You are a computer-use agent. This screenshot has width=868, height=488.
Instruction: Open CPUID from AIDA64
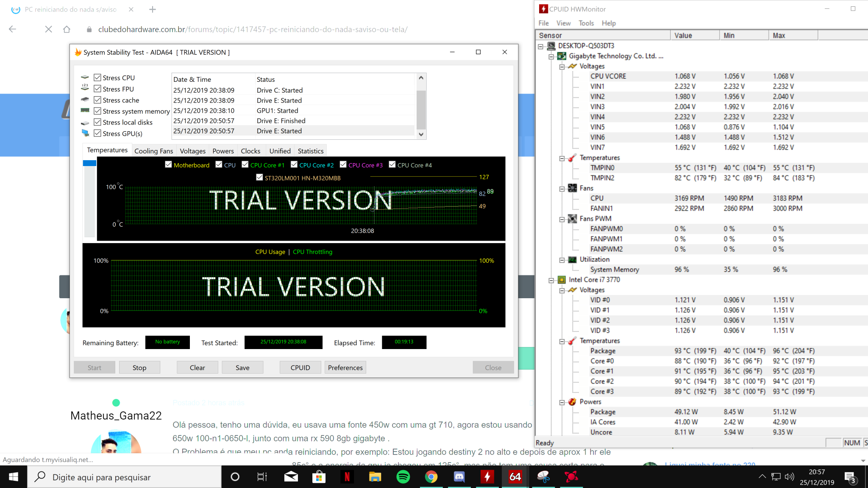coord(300,367)
